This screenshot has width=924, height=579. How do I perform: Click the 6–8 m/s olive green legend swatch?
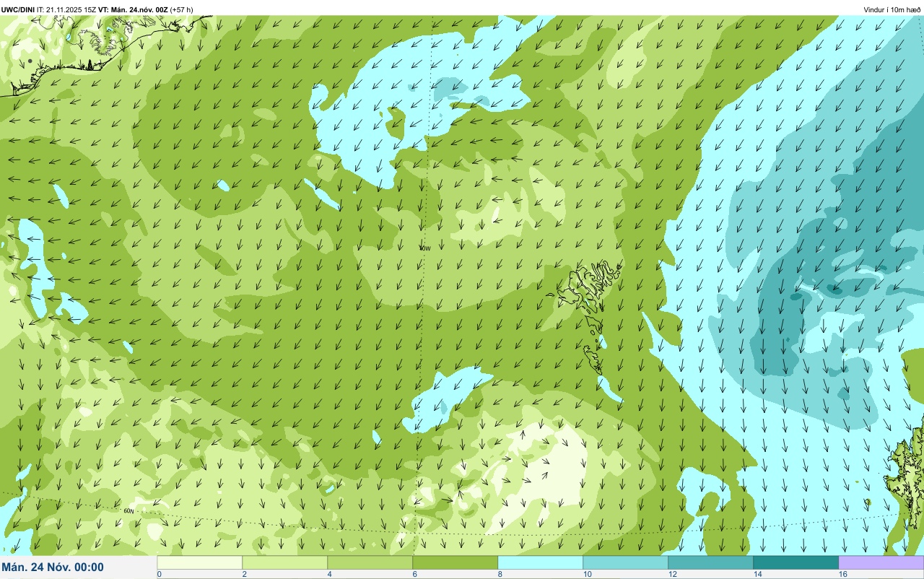coord(456,562)
